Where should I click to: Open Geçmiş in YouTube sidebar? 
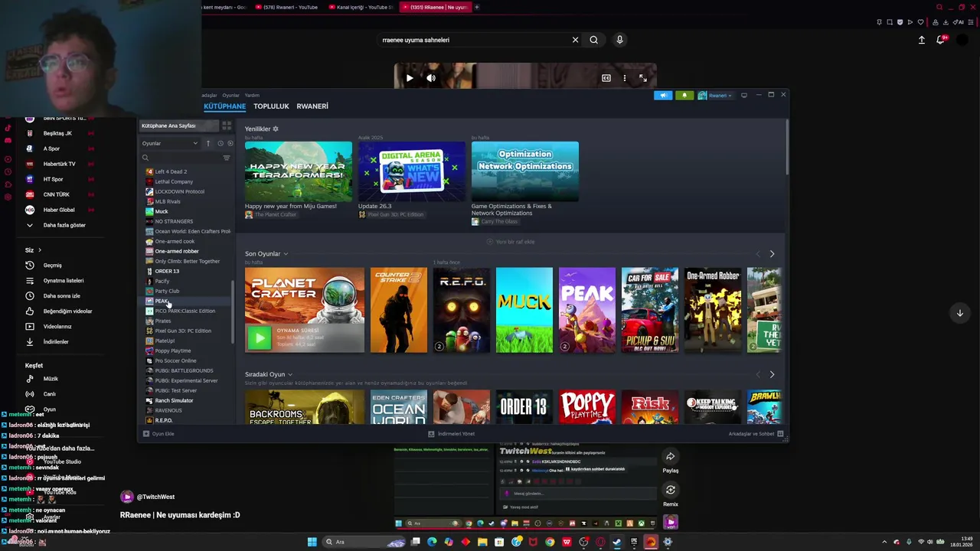(52, 266)
